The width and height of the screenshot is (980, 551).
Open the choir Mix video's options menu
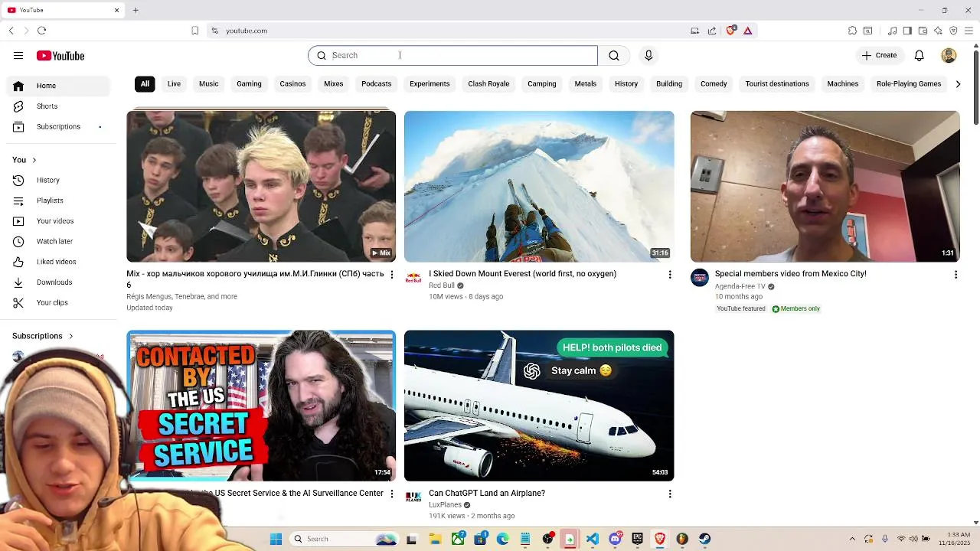pyautogui.click(x=392, y=275)
